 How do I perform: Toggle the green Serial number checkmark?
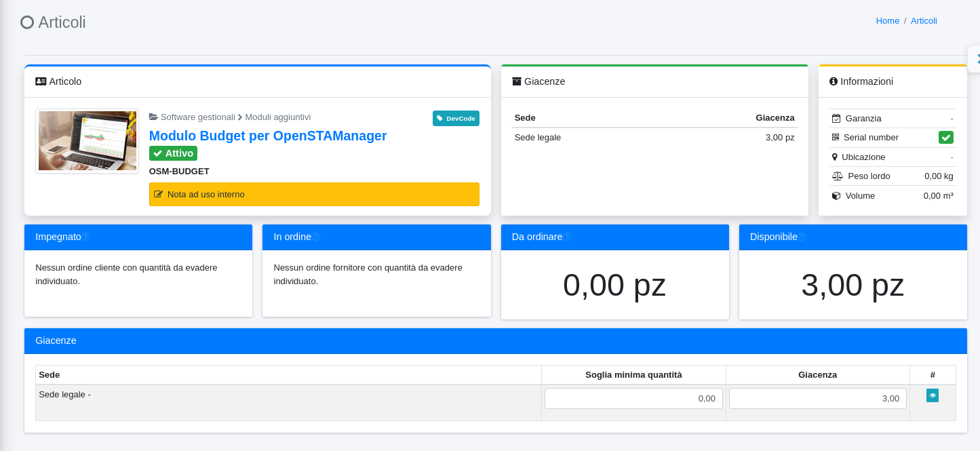(x=945, y=138)
